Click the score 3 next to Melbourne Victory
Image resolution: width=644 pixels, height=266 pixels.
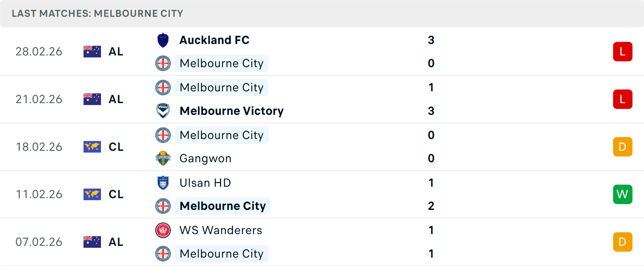point(431,111)
